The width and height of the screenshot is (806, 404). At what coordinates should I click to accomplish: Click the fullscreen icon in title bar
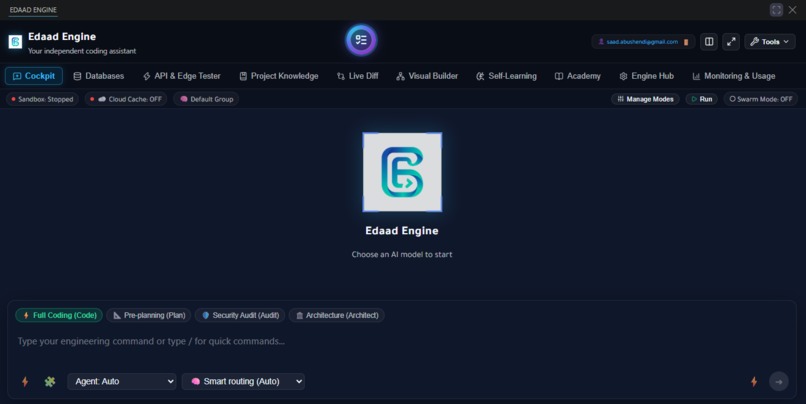point(776,10)
